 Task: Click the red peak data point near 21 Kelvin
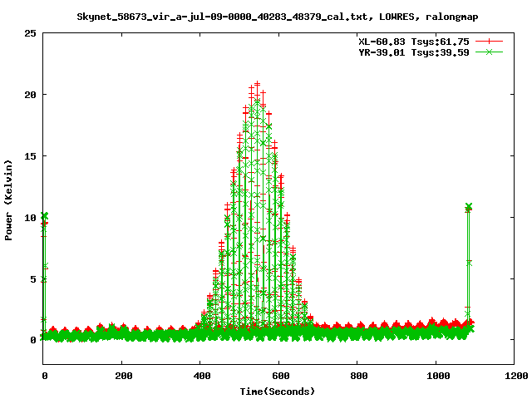point(257,83)
